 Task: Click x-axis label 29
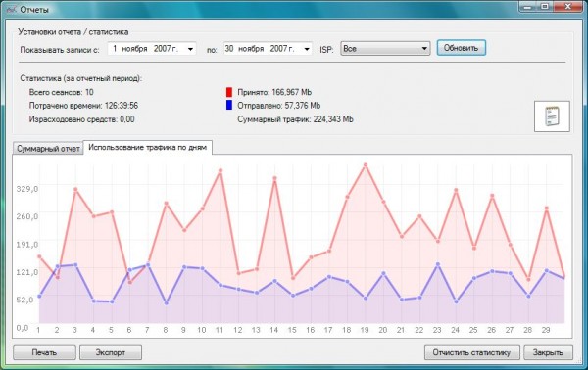point(546,330)
